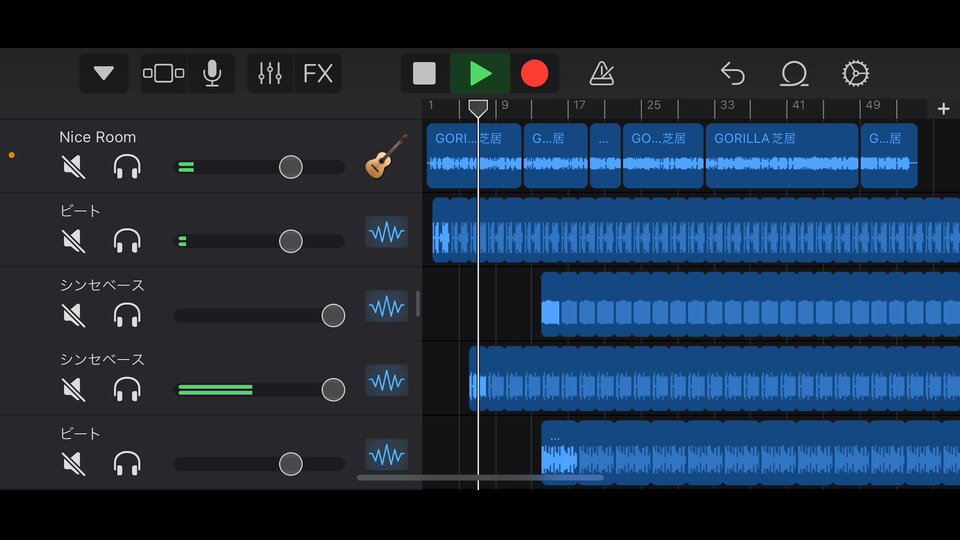Screen dimensions: 960x540
Task: Select the GORILLA 芝居 audio region
Action: [x=782, y=156]
